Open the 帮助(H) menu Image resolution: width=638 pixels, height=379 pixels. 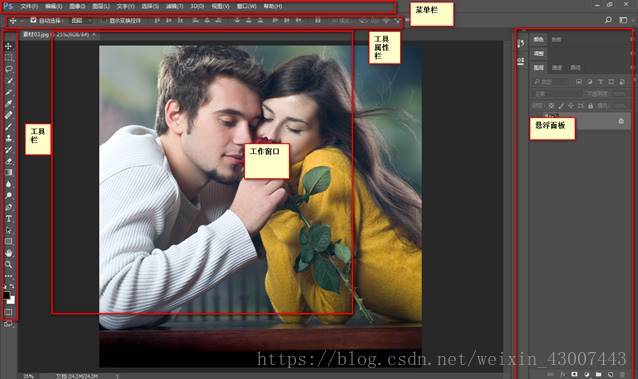click(273, 6)
